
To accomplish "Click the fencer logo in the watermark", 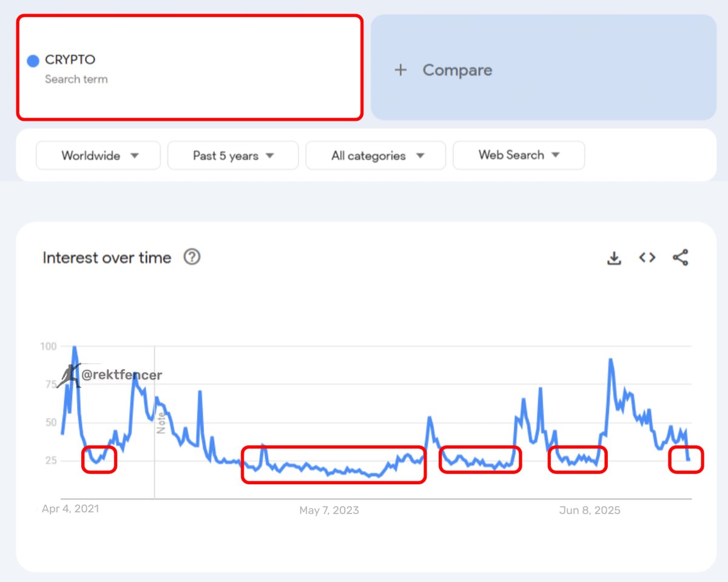I will pos(69,376).
